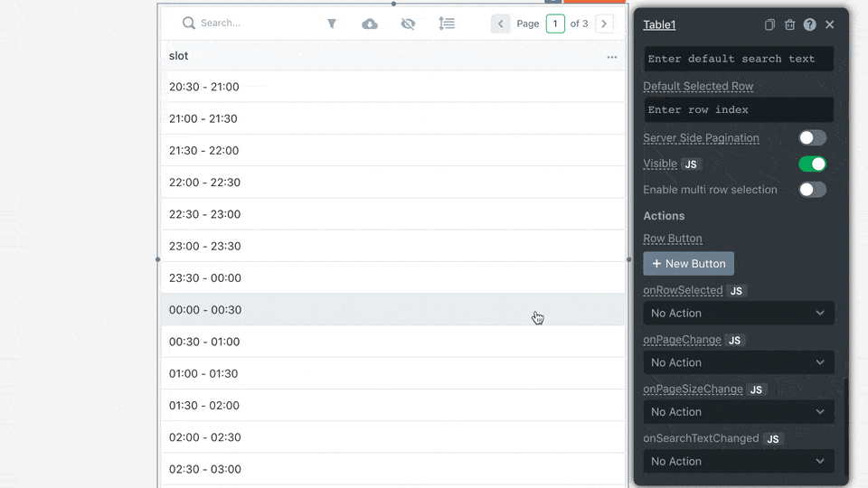Go to next table page arrow
The image size is (868, 488).
605,23
